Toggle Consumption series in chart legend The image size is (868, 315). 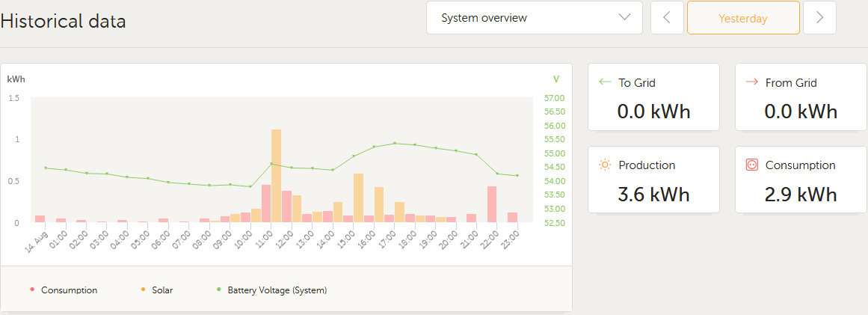[69, 290]
